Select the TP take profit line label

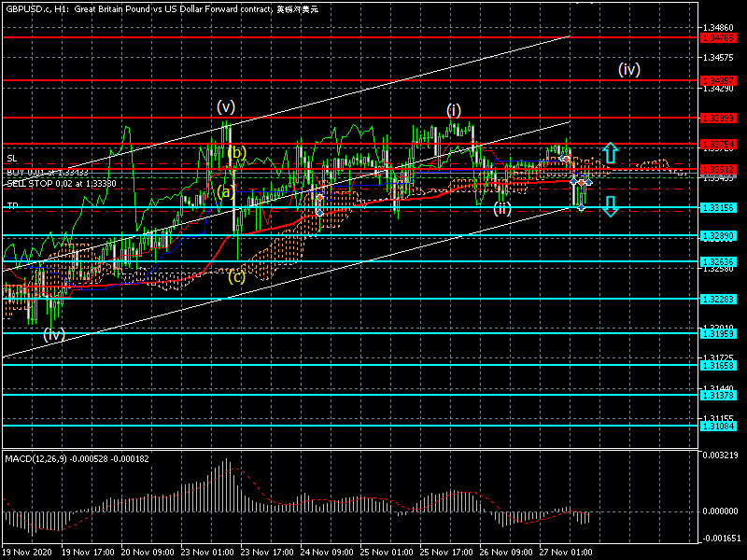point(12,205)
